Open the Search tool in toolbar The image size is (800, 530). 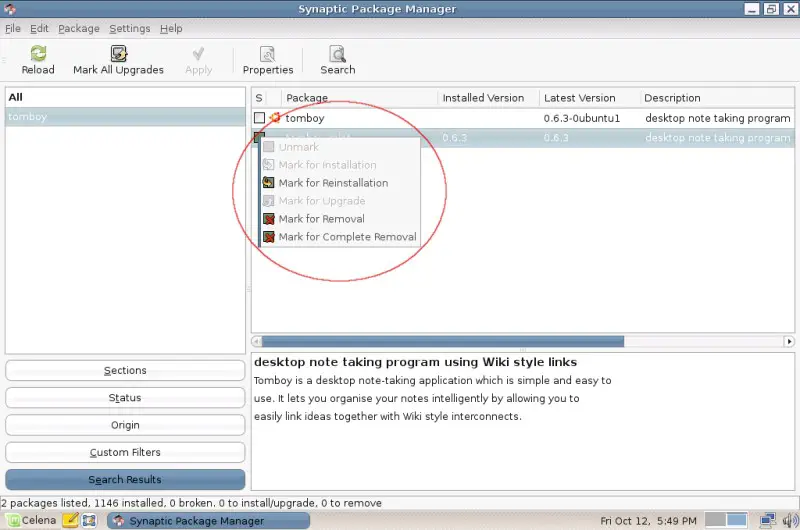coord(338,60)
